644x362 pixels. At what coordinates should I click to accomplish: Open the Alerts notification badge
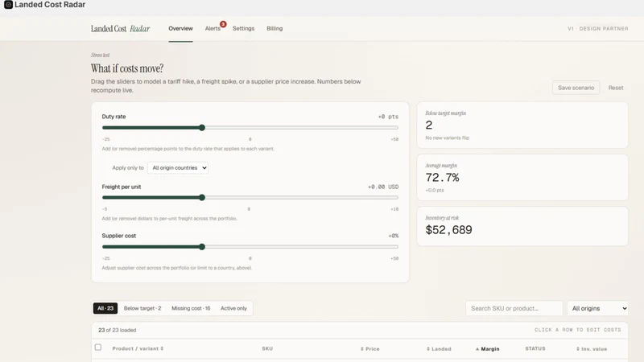point(223,24)
